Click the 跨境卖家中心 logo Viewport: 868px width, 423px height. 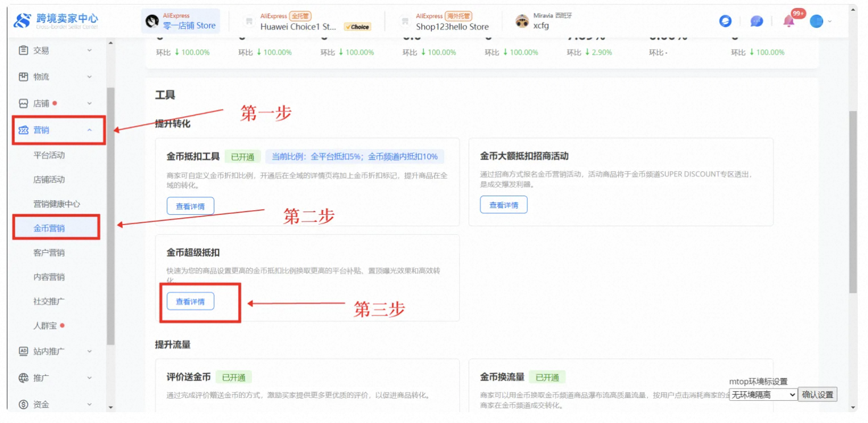pyautogui.click(x=56, y=22)
